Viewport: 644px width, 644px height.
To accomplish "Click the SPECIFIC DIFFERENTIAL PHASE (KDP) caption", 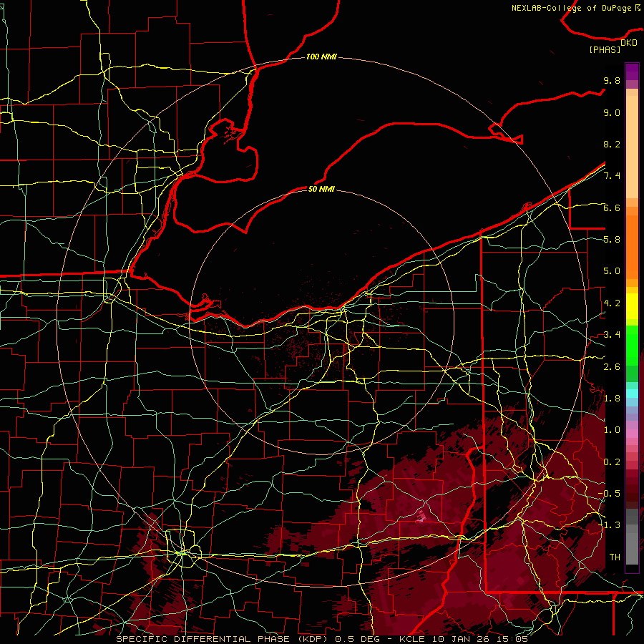I will click(223, 639).
